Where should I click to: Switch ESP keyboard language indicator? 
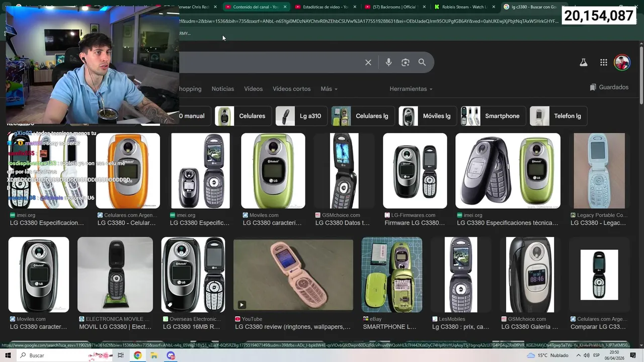coord(596,355)
